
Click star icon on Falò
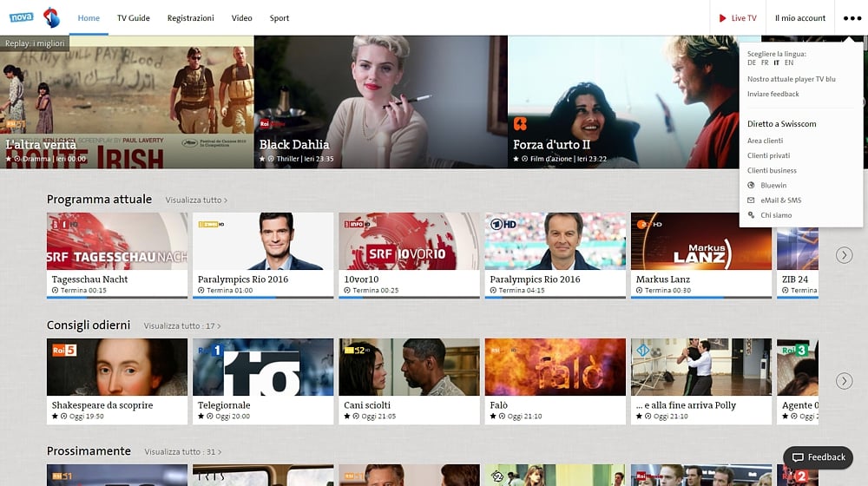coord(493,417)
